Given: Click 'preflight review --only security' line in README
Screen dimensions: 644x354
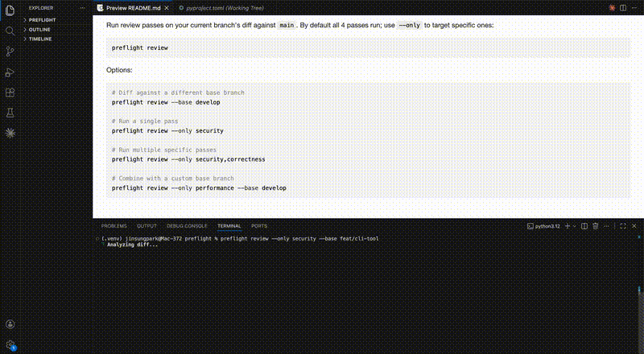Looking at the screenshot, I should (x=167, y=130).
